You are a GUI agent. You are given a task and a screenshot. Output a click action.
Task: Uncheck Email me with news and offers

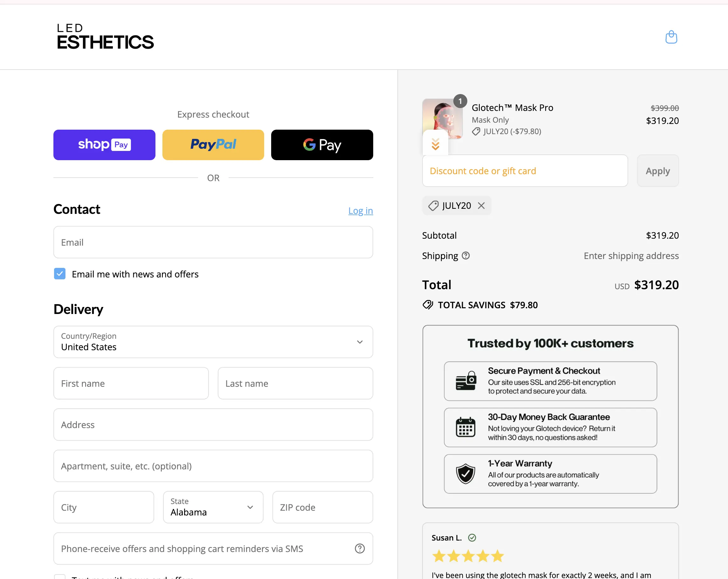tap(60, 274)
